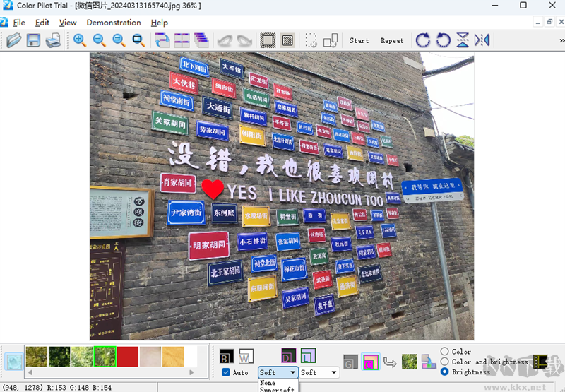Select the Color radio button
565x392 pixels.
(x=444, y=351)
